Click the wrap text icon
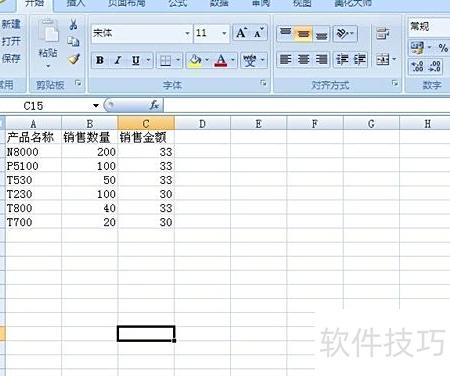450x376 pixels. click(383, 34)
